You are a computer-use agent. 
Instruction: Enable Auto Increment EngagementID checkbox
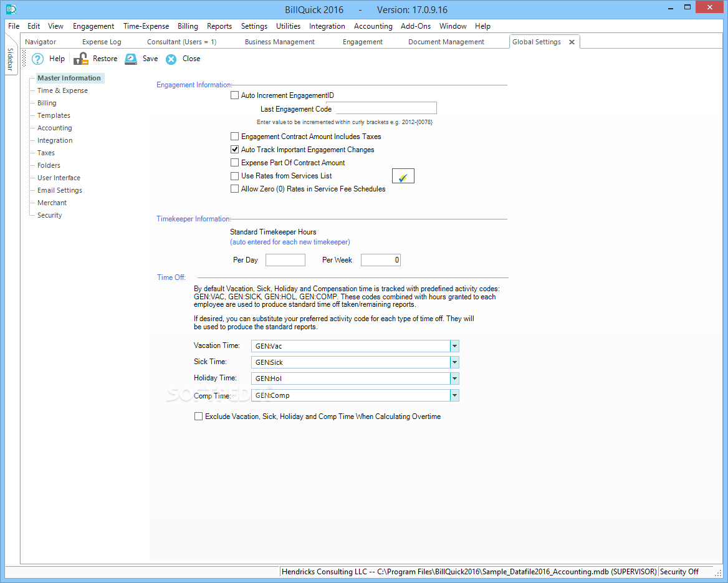point(234,95)
